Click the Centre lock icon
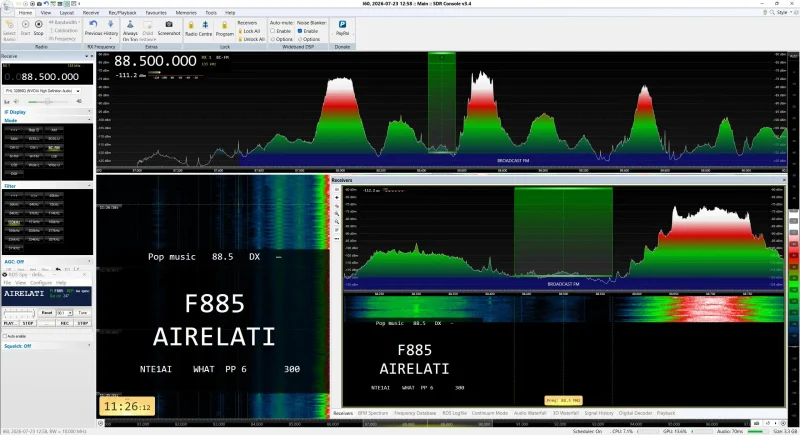Viewport: 800px width, 435px height. (205, 25)
